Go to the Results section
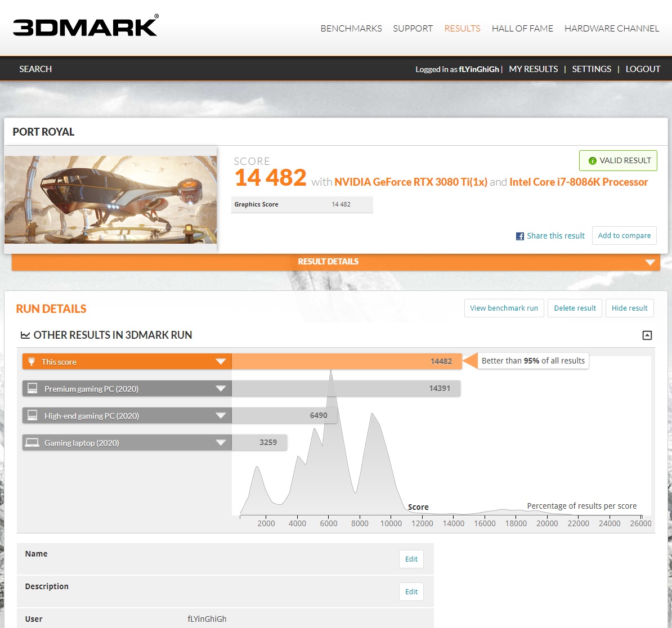The height and width of the screenshot is (628, 672). [x=462, y=28]
